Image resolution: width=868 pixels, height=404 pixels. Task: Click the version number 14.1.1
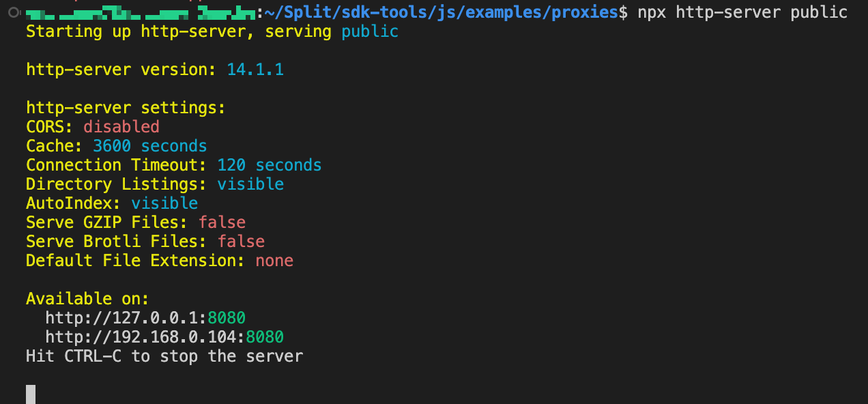pyautogui.click(x=255, y=70)
